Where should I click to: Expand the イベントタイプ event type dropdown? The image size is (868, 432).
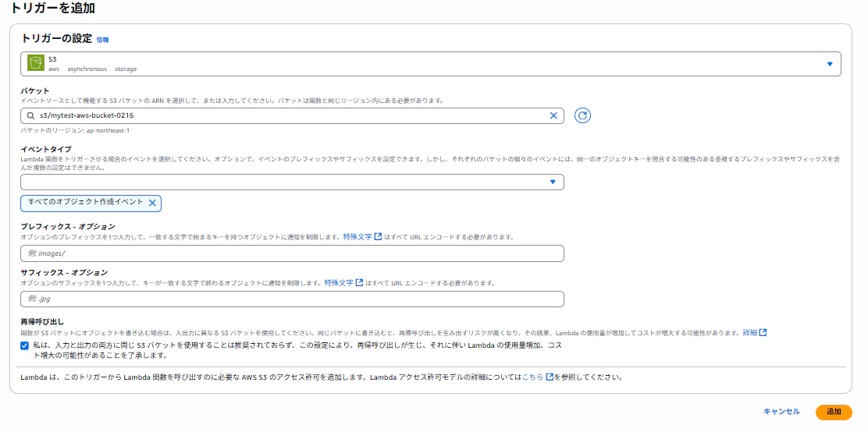point(292,182)
